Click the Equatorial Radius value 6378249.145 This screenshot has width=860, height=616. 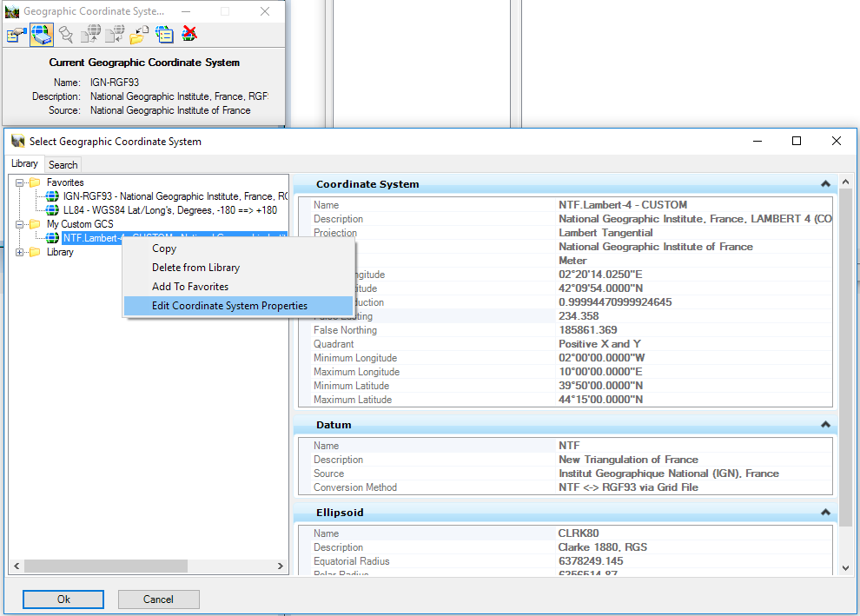pyautogui.click(x=591, y=561)
